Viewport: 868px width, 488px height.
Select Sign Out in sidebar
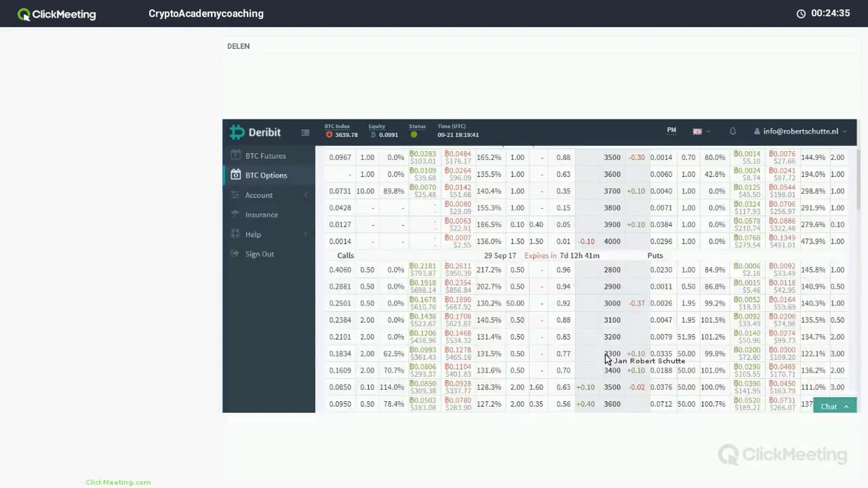[259, 254]
